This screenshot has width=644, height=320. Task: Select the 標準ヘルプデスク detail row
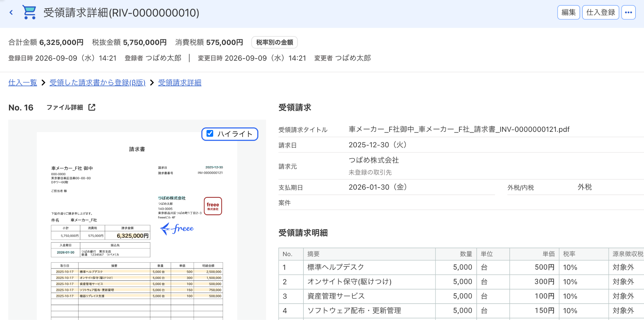[x=461, y=267]
